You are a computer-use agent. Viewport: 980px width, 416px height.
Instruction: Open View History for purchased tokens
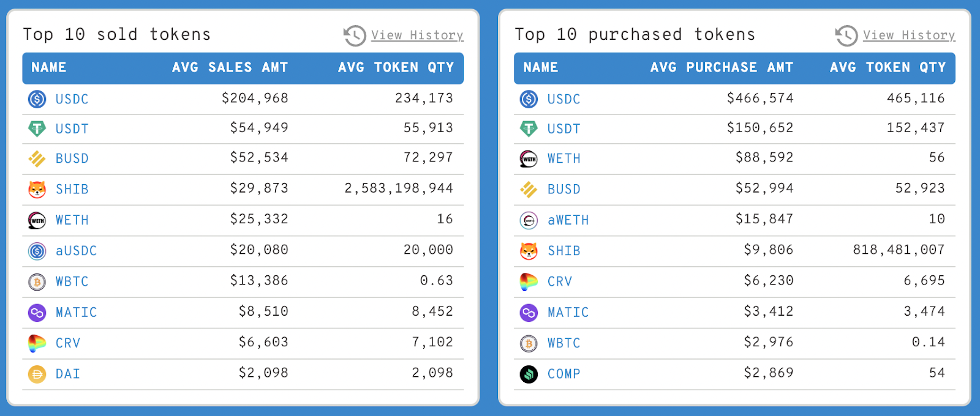(x=909, y=35)
